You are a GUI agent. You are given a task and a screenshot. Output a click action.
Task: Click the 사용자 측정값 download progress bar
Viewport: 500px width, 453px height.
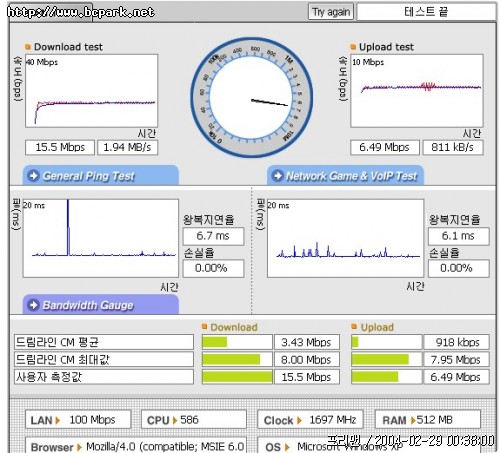tap(237, 377)
